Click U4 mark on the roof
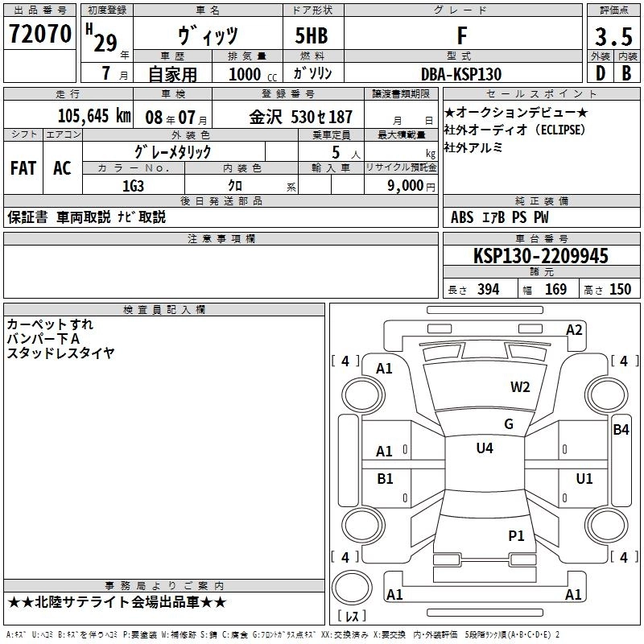 point(485,448)
